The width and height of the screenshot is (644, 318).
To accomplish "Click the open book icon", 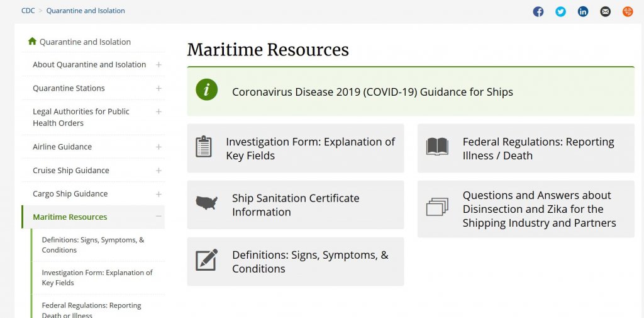I will pyautogui.click(x=437, y=147).
